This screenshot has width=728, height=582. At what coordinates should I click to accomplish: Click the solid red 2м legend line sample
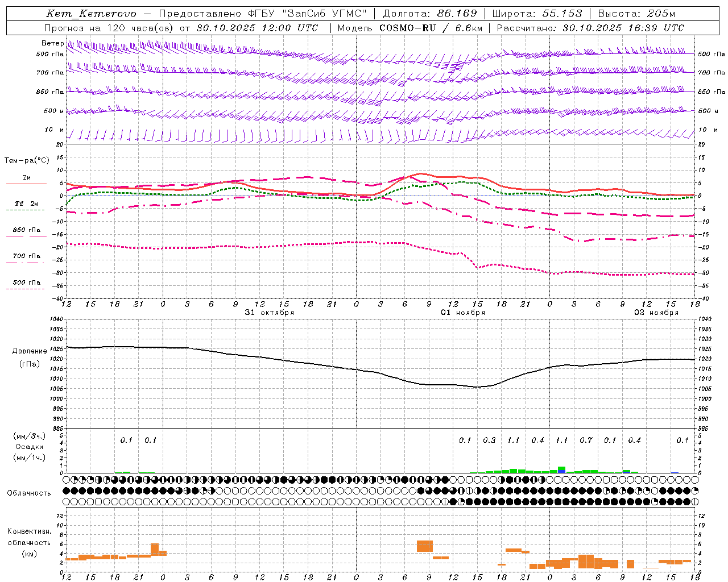tap(26, 184)
